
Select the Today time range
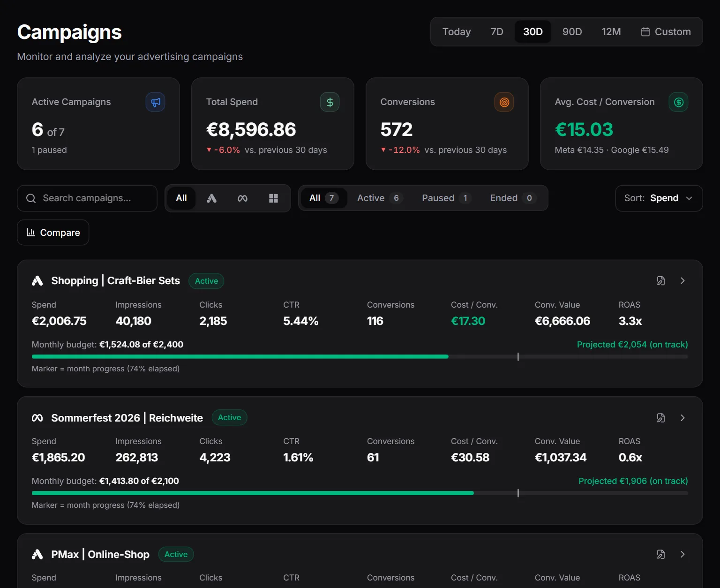coord(457,32)
